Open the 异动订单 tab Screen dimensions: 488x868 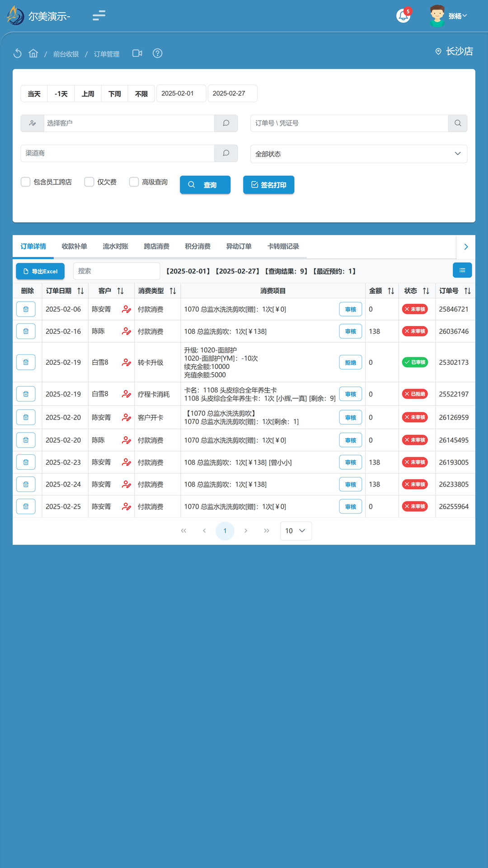pyautogui.click(x=239, y=246)
